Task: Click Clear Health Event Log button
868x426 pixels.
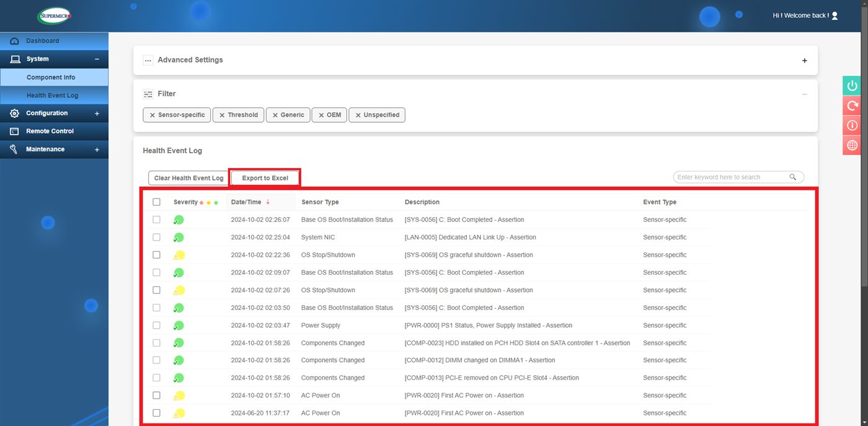Action: click(188, 178)
